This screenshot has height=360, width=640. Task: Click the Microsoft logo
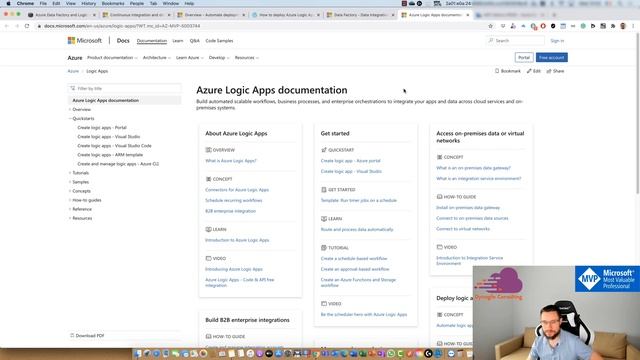tap(84, 40)
